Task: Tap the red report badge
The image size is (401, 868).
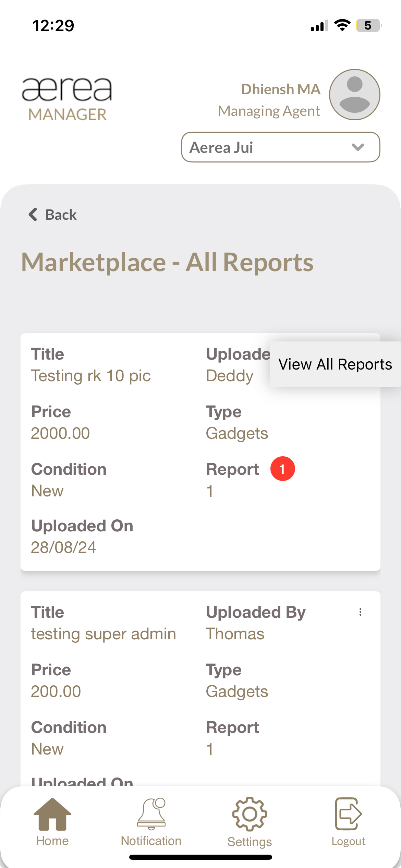Action: point(282,469)
